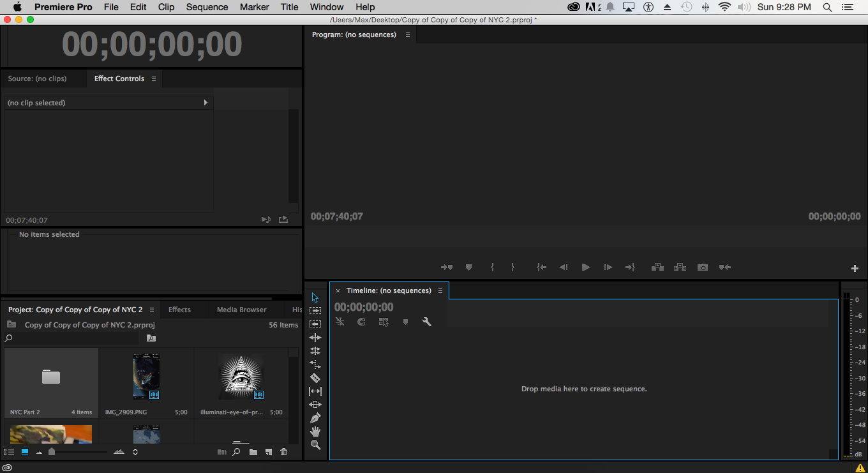868x473 pixels.
Task: Click the thumbnail zoom slider handle
Action: tap(52, 452)
